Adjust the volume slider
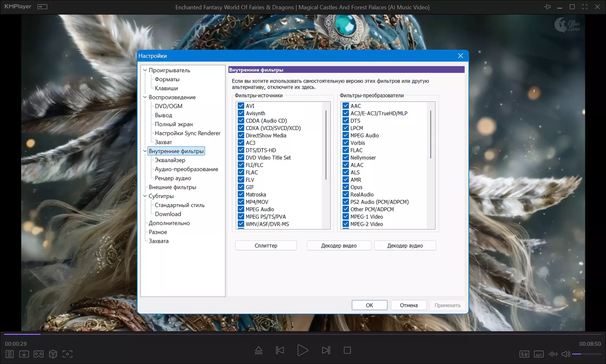This screenshot has width=606, height=364. coord(587,354)
